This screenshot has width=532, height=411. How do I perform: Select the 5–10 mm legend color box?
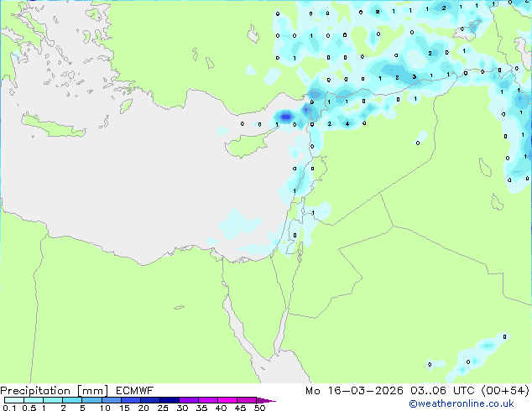pyautogui.click(x=91, y=400)
